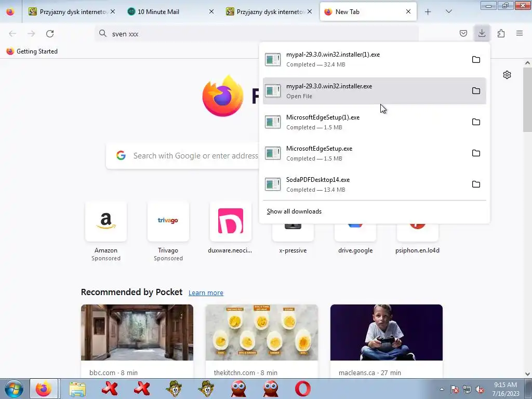Close the New Tab tab
The width and height of the screenshot is (532, 399).
coord(408,11)
